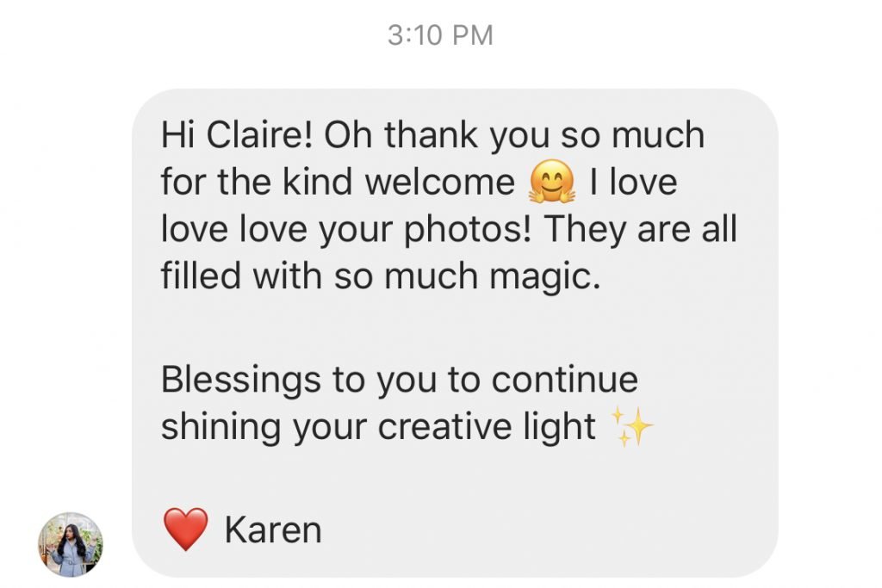Click the sender's profile picture avatar

pyautogui.click(x=71, y=544)
